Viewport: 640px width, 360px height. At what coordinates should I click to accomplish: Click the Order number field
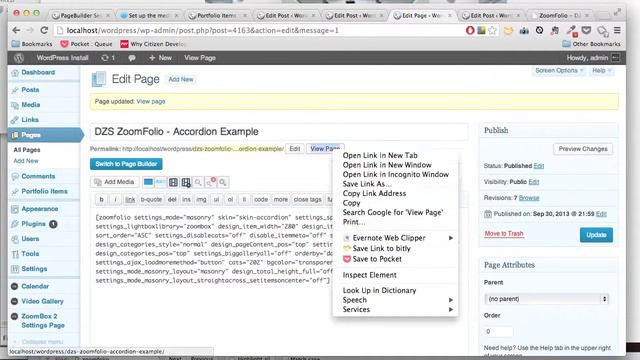(498, 331)
